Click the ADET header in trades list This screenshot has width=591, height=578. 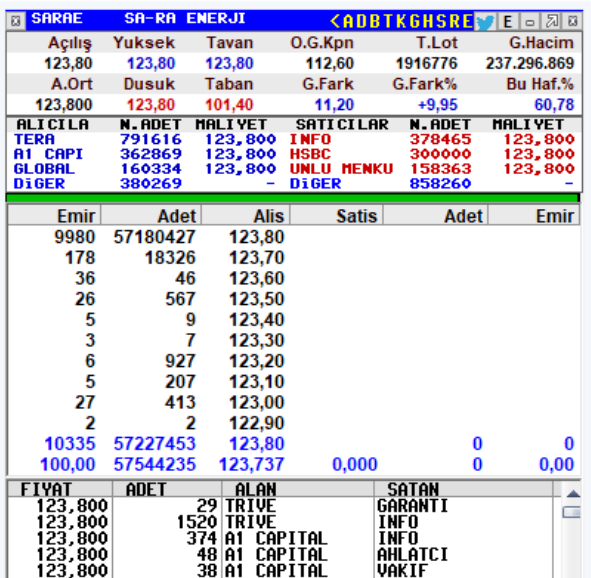[167, 489]
